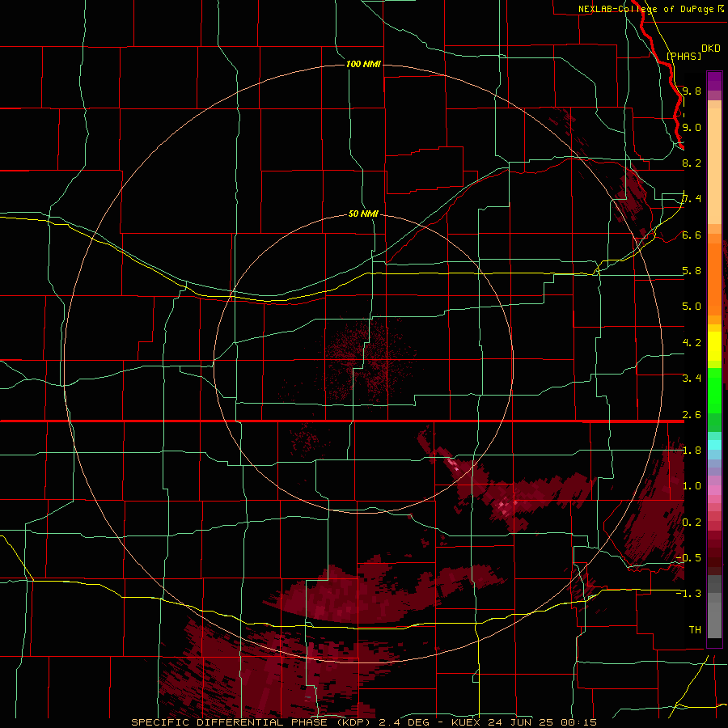Image resolution: width=728 pixels, height=728 pixels.
Task: Click the bright green segment of the color bar
Action: point(714,390)
